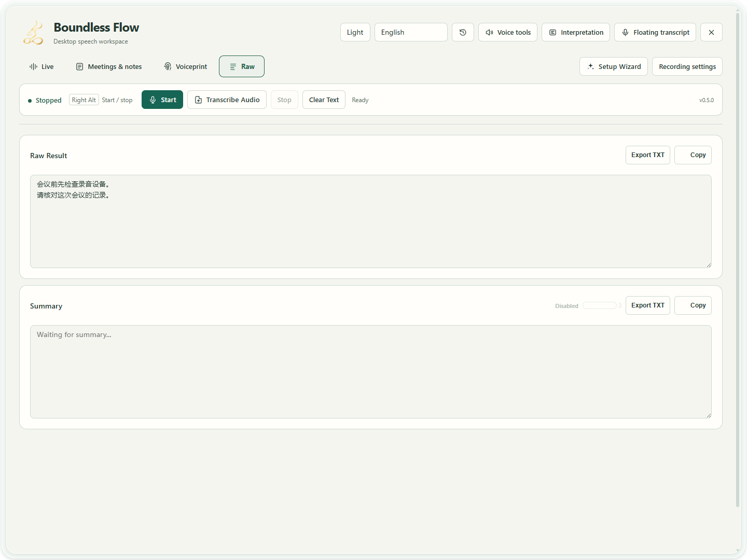Open Voice tools with speaker icon
This screenshot has height=560, width=747.
click(508, 32)
